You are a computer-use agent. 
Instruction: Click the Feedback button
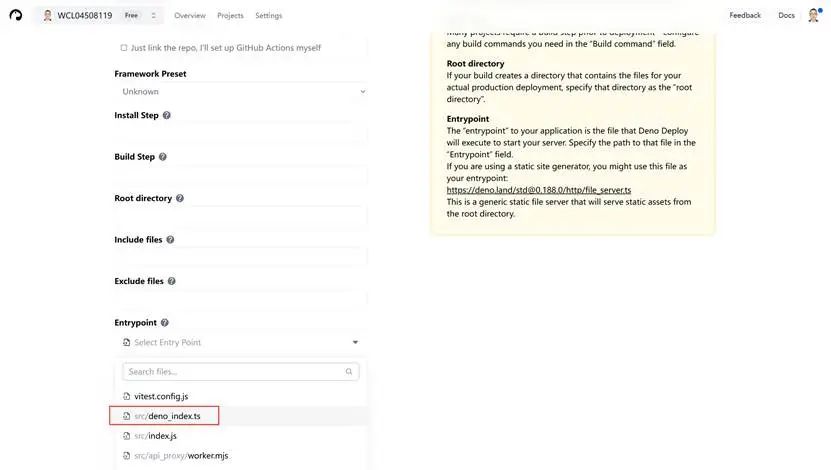[x=745, y=16]
